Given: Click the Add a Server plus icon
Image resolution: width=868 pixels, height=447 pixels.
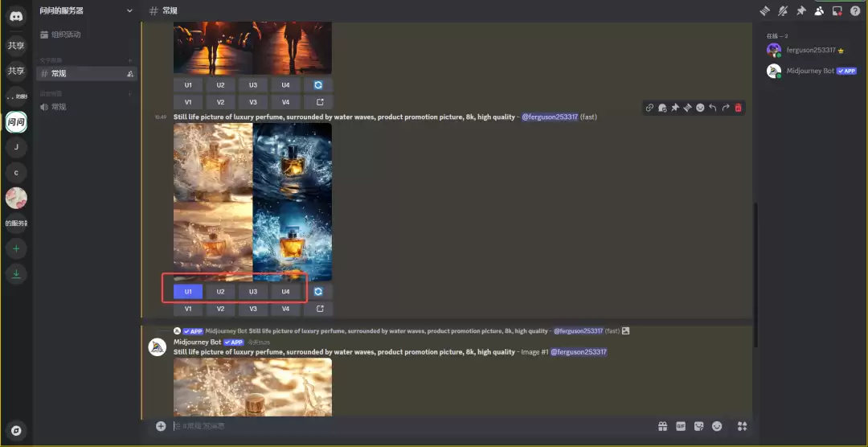Looking at the screenshot, I should coord(16,248).
